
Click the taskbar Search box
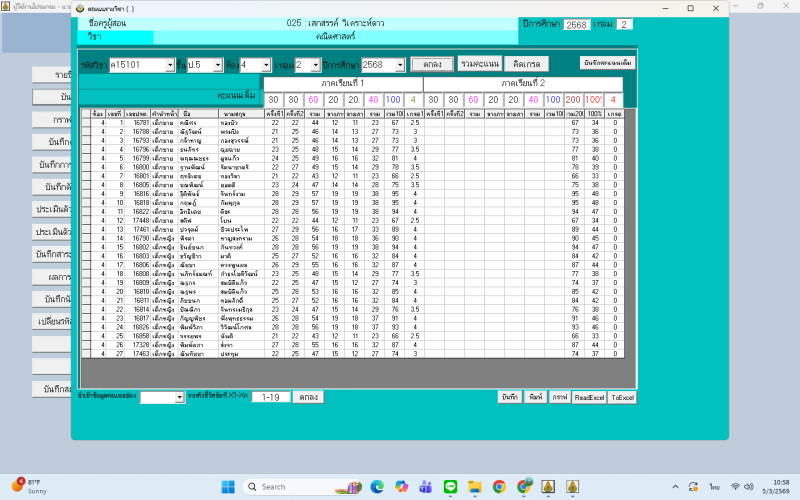point(295,487)
